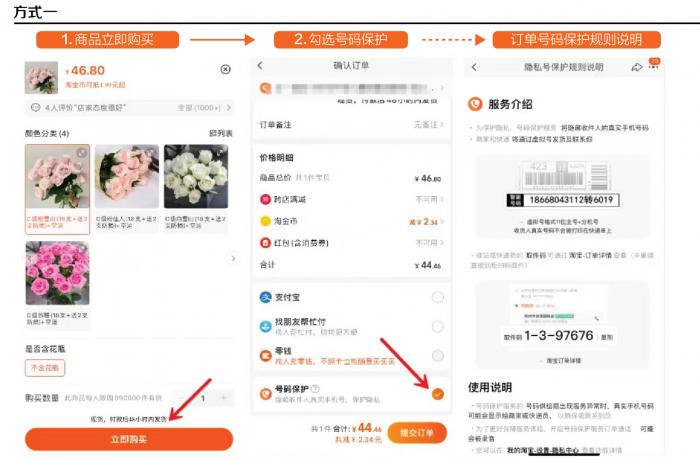Copy the 1-3-97676 pickup code
700x460 pixels.
coord(607,337)
